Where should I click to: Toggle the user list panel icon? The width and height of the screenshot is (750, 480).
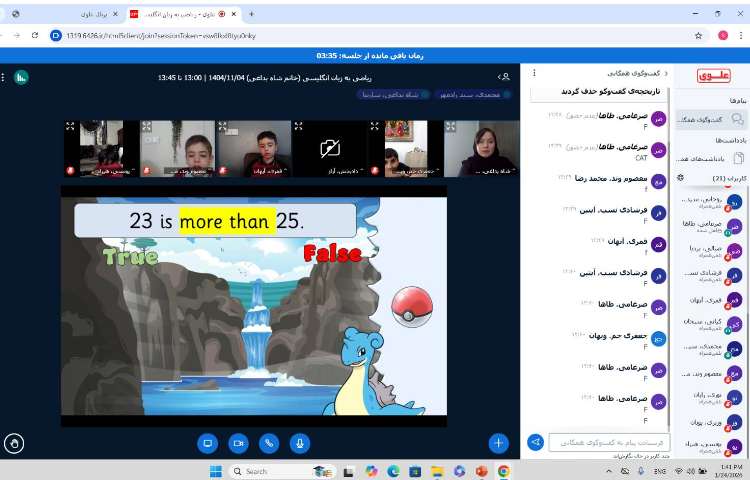503,76
